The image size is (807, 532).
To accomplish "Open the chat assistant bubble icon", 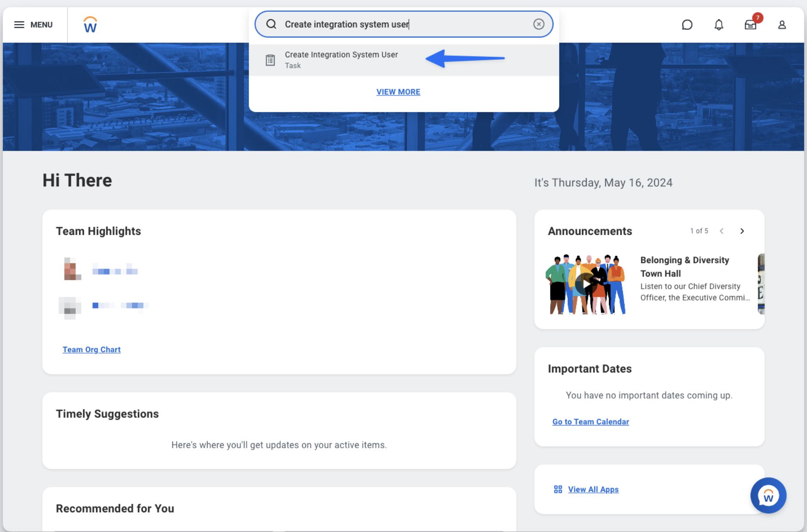I will coord(687,25).
